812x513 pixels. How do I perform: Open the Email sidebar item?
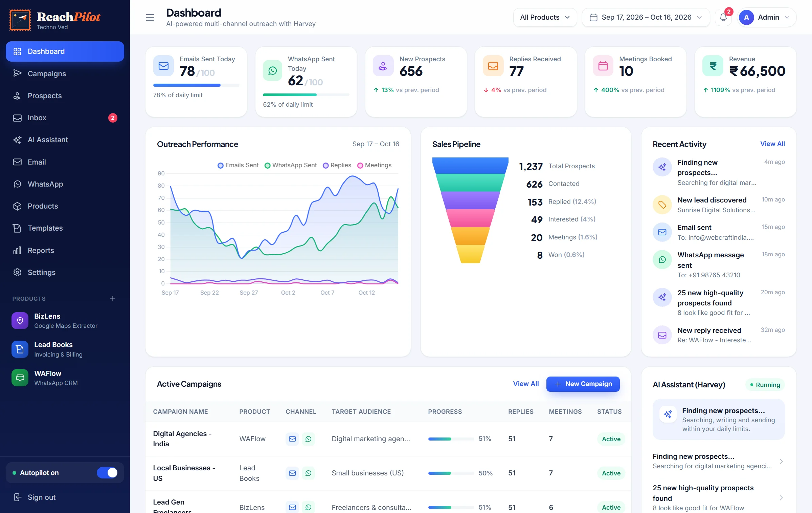click(x=65, y=162)
